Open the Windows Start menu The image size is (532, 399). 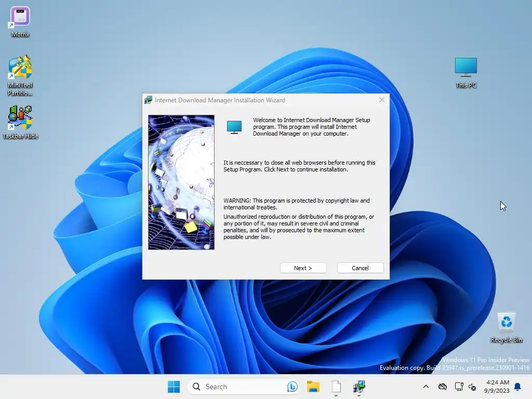(x=174, y=387)
